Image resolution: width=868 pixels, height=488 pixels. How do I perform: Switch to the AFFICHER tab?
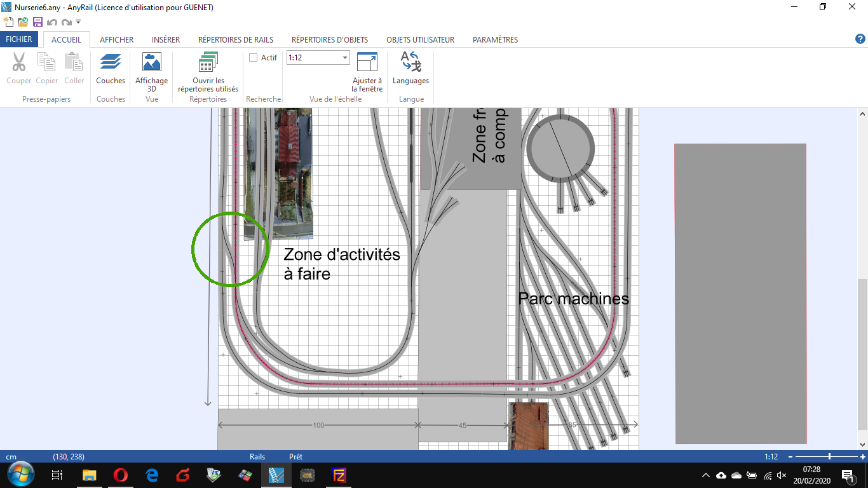(x=116, y=39)
